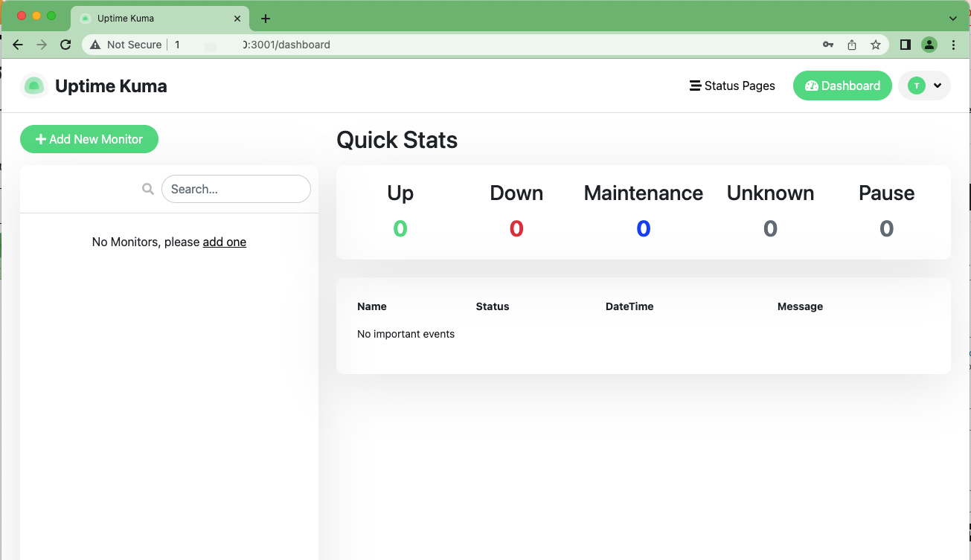Click the Not Secure label

click(x=135, y=45)
